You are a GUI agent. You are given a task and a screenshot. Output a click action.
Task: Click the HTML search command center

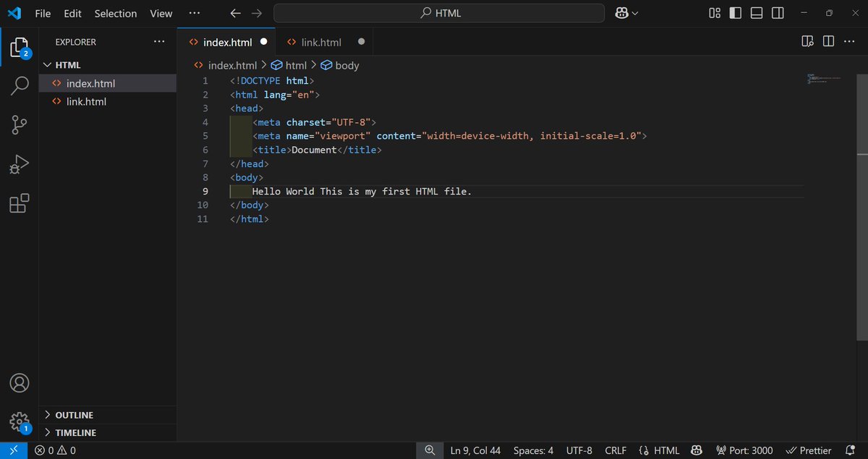(x=439, y=13)
